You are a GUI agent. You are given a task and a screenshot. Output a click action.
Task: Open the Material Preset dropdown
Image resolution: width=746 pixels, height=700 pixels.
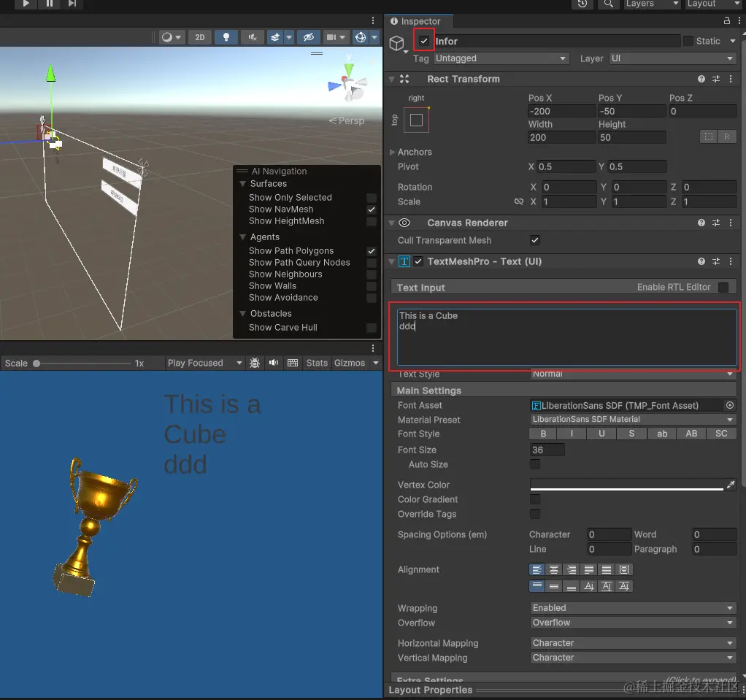633,419
